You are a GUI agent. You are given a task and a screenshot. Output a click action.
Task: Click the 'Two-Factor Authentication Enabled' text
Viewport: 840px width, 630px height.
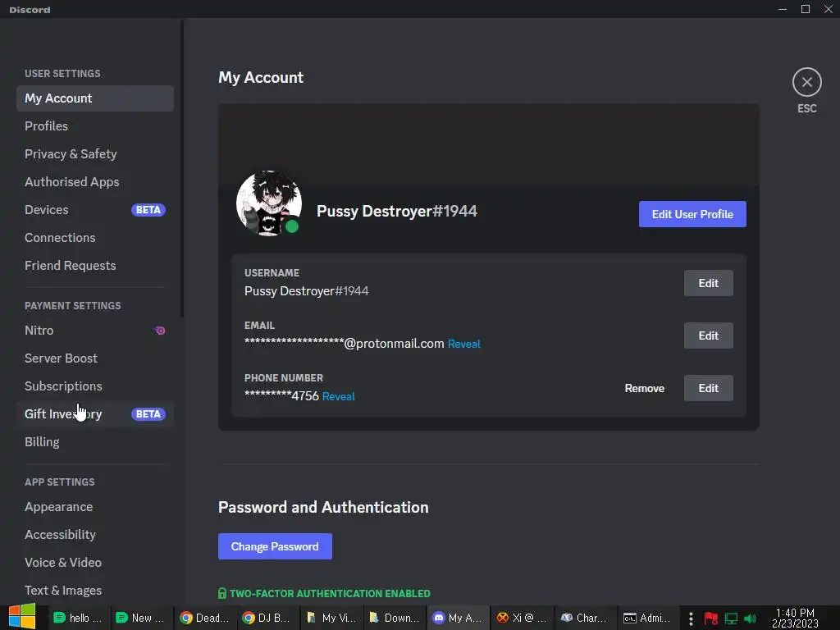click(x=330, y=594)
